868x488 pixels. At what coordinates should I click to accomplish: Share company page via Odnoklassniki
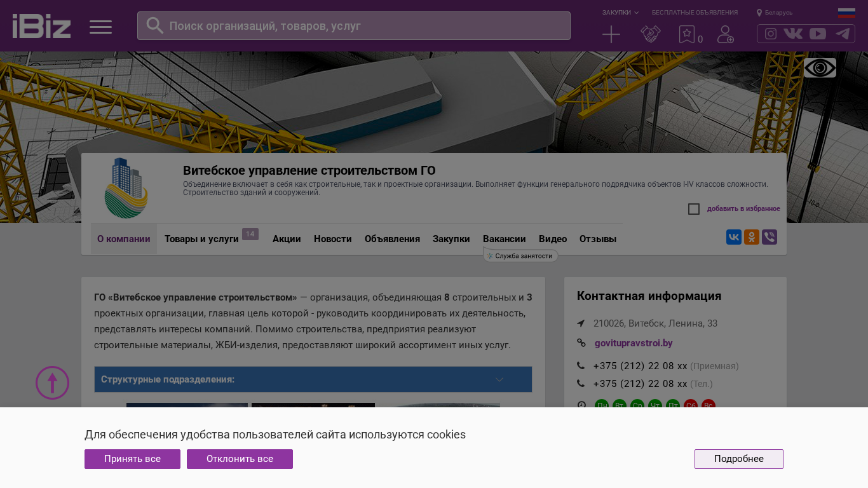(752, 237)
